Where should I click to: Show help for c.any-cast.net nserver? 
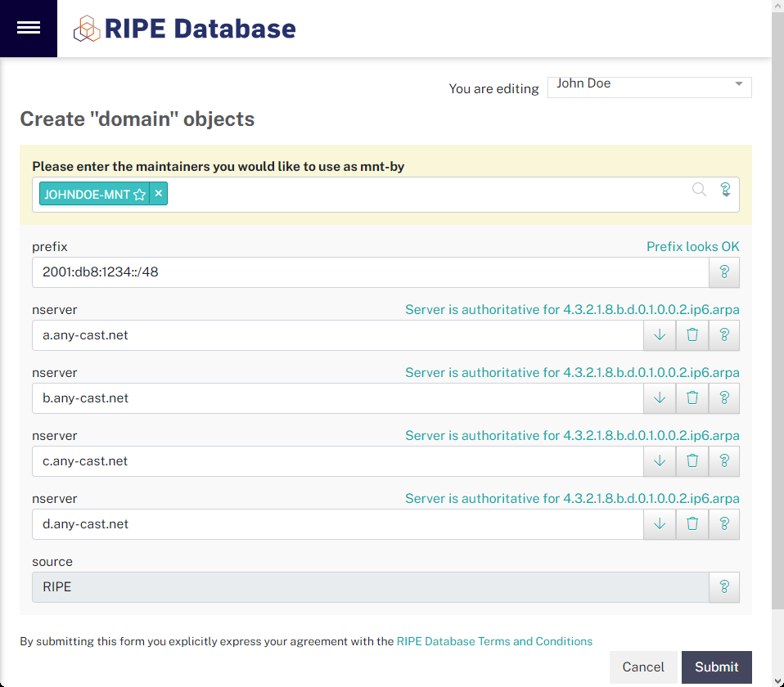tap(724, 461)
